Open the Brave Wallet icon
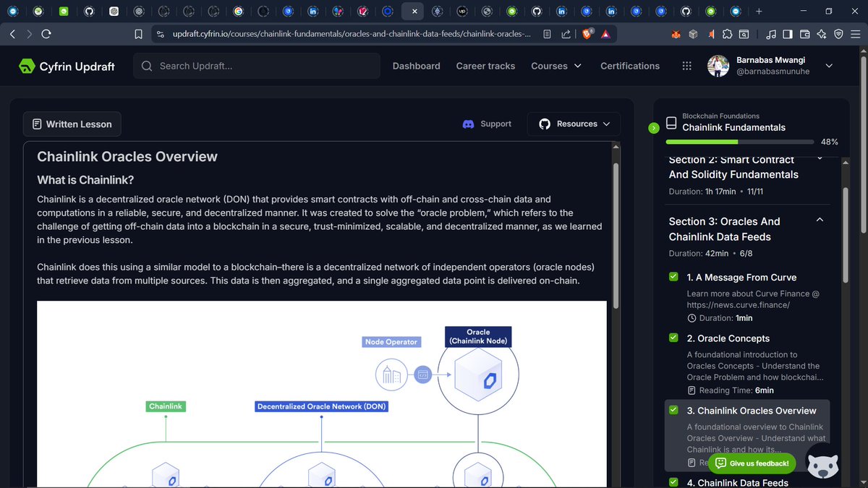 805,34
